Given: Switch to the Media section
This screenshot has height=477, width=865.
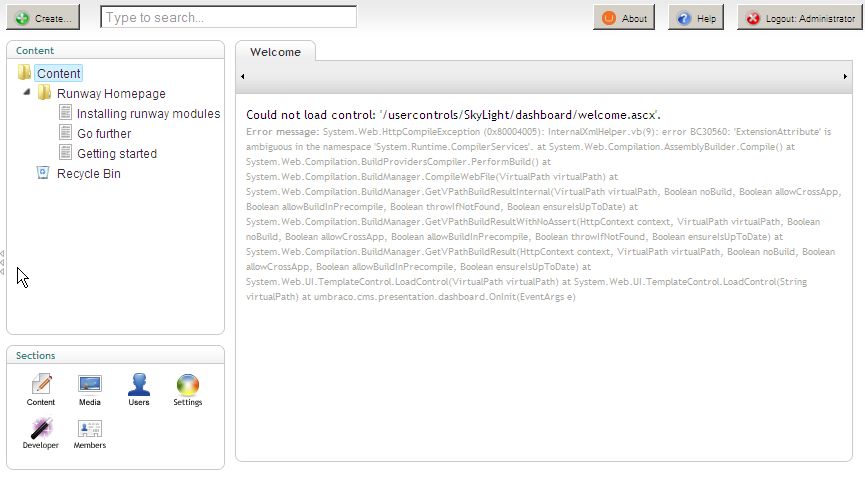Looking at the screenshot, I should [x=89, y=390].
